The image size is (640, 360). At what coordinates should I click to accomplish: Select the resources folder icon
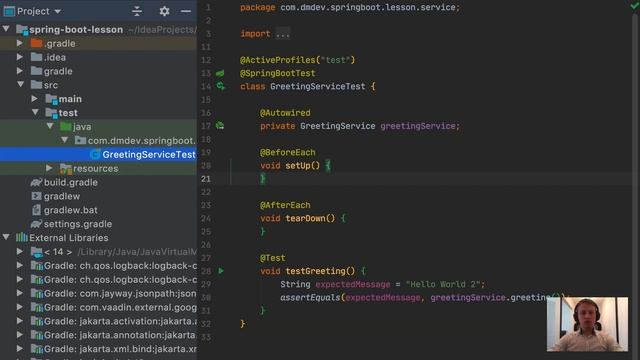[x=66, y=168]
